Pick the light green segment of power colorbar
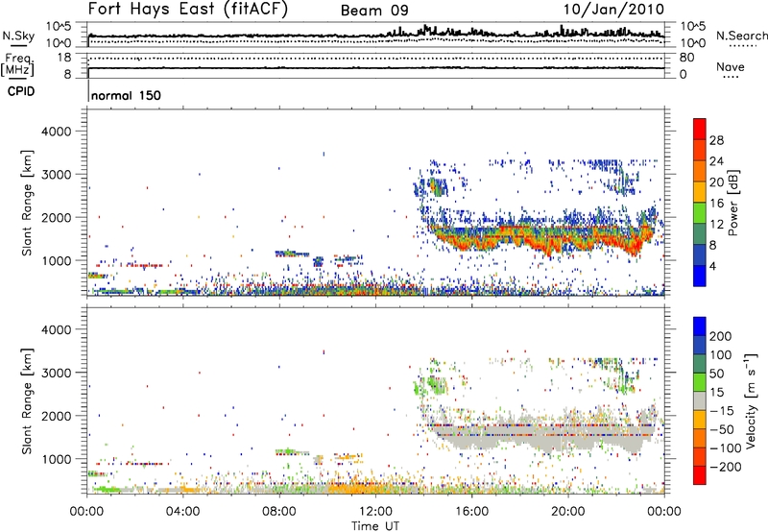 700,213
